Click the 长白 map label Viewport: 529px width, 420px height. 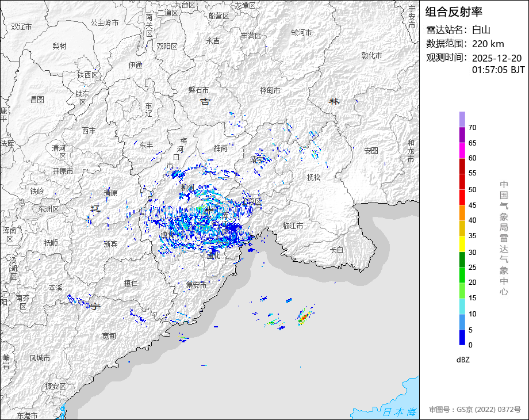[x=336, y=250]
